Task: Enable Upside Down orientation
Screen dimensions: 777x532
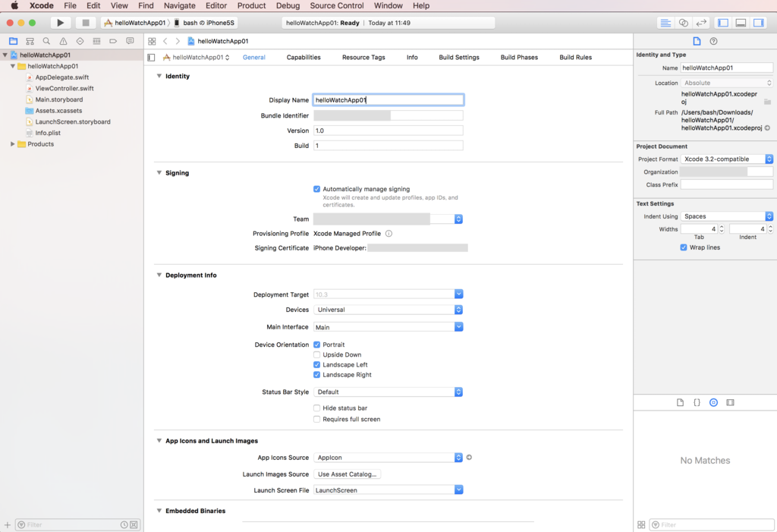Action: pos(316,354)
